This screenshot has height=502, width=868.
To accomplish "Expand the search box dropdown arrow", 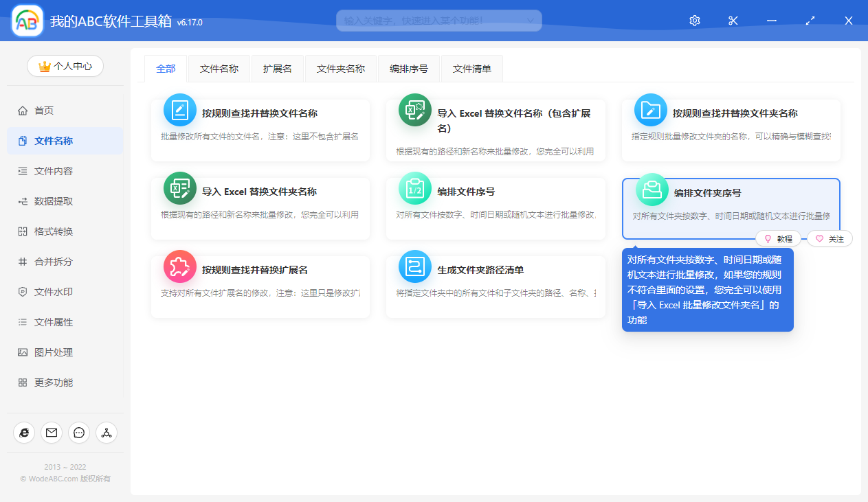I will [x=530, y=21].
